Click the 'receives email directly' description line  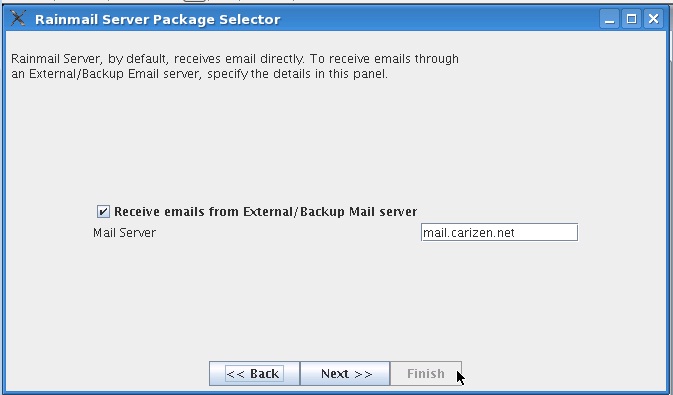click(x=235, y=58)
